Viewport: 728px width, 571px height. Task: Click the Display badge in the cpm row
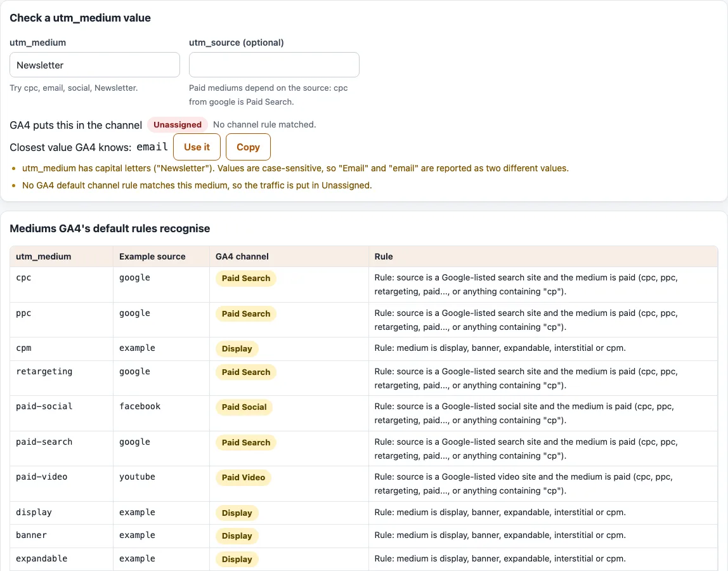tap(237, 349)
